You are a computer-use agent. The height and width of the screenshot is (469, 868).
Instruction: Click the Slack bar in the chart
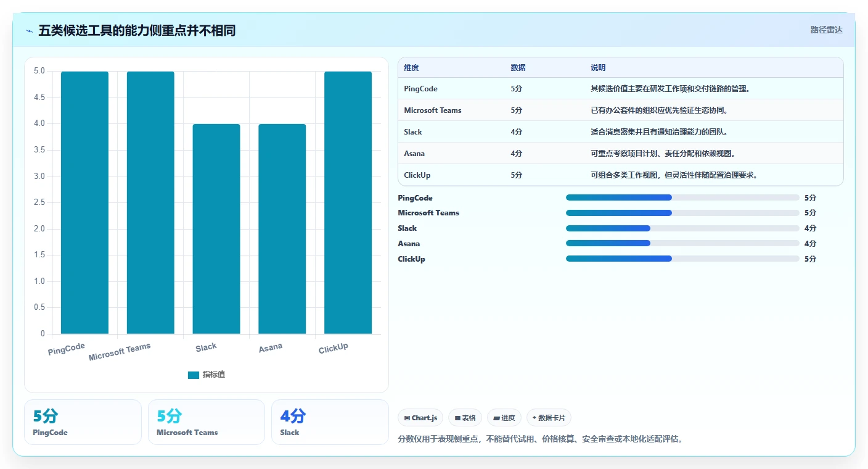pos(216,229)
